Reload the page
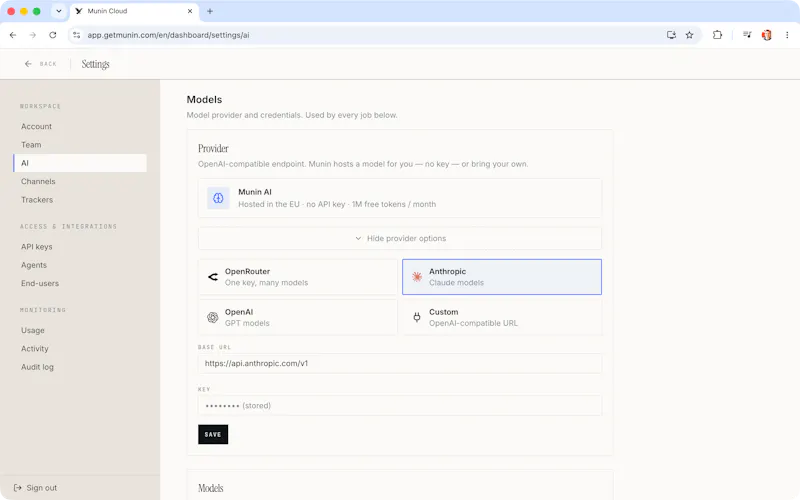The width and height of the screenshot is (800, 500). pos(53,35)
